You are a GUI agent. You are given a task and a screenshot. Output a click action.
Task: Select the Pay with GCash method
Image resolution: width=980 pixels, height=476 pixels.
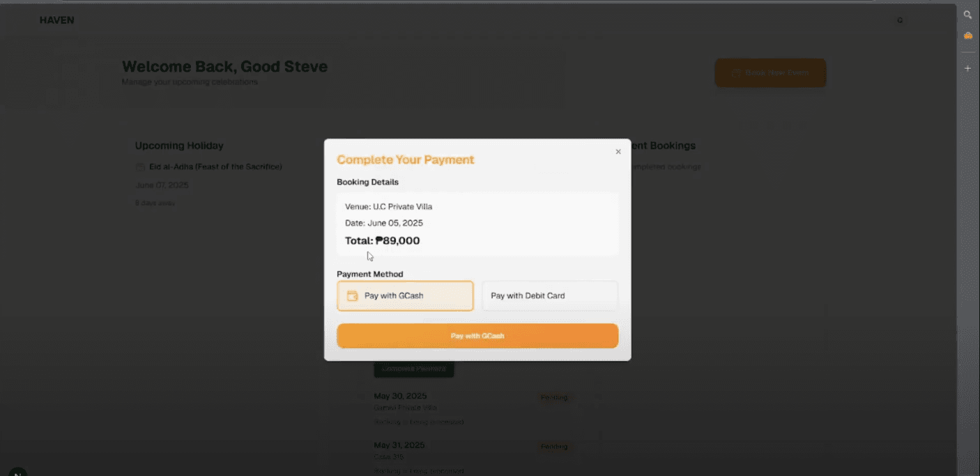[x=404, y=296]
